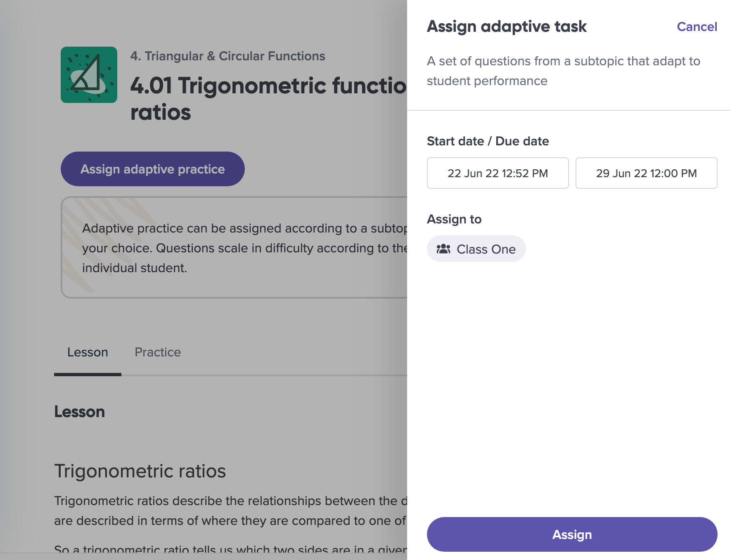Click the Trigonometric ratios heading

[140, 471]
